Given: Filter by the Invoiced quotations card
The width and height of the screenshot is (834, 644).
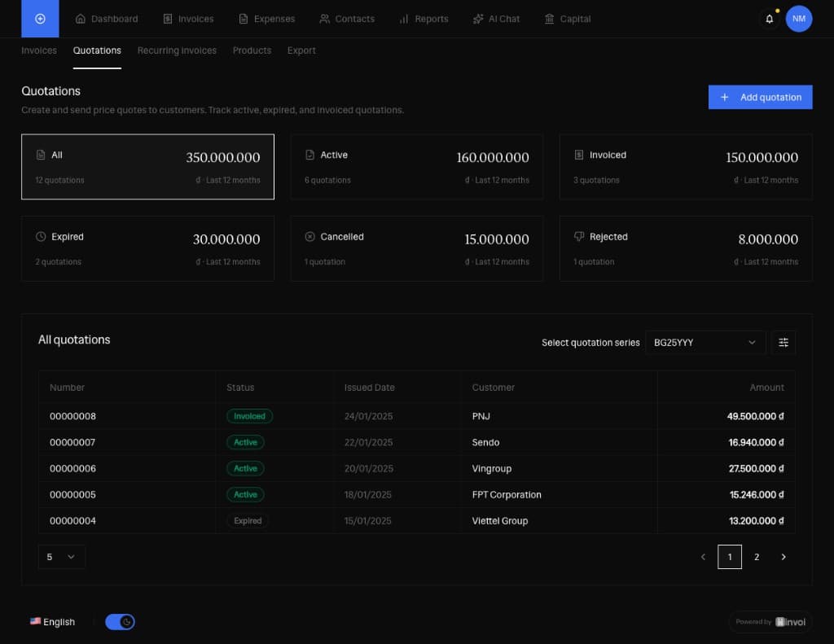Looking at the screenshot, I should pyautogui.click(x=686, y=166).
